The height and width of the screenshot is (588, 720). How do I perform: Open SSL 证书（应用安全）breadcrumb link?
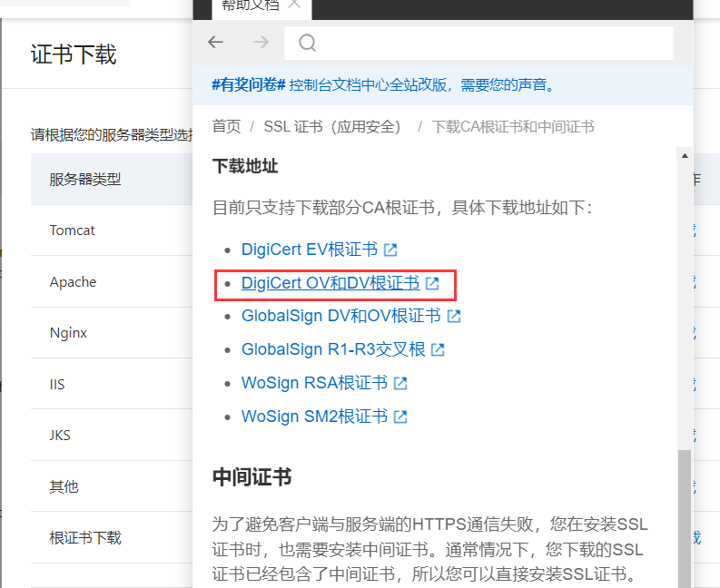pos(332,126)
